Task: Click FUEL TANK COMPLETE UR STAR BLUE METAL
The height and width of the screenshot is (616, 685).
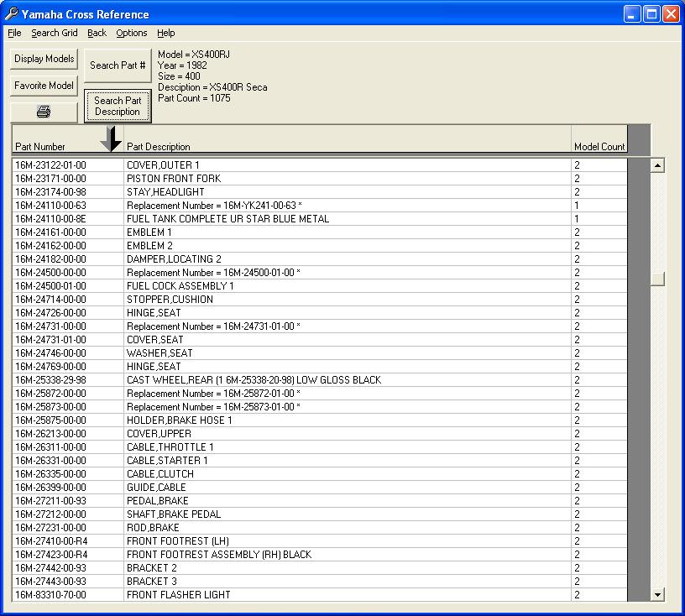Action: click(227, 218)
